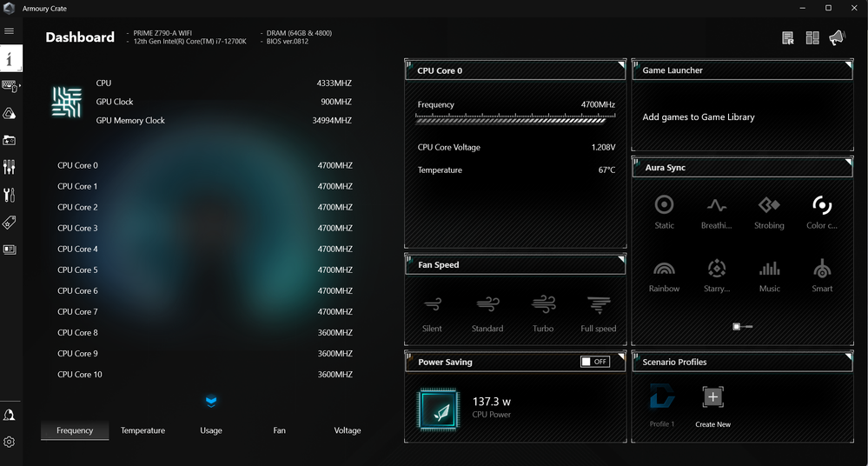This screenshot has width=868, height=466.
Task: Create New scenario profile
Action: (713, 406)
